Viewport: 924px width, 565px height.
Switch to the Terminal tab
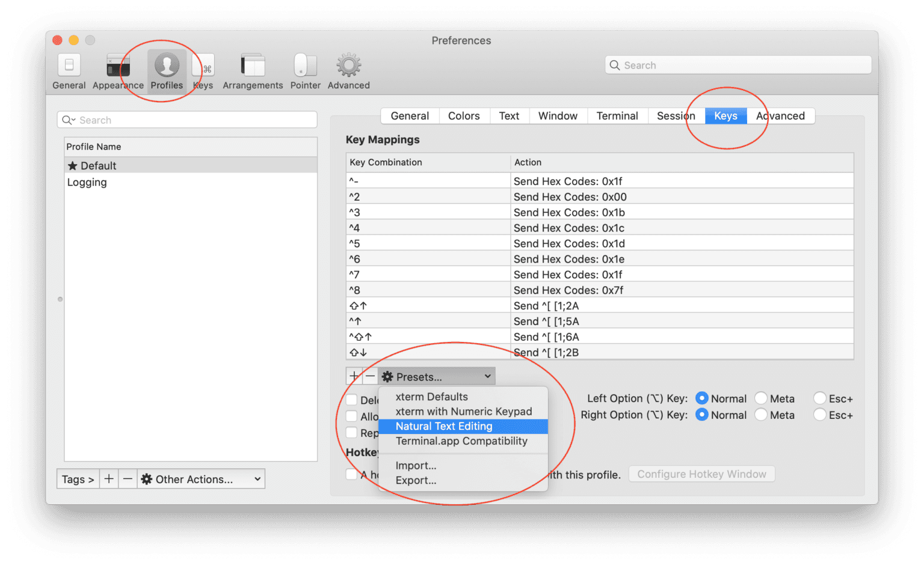click(x=617, y=115)
